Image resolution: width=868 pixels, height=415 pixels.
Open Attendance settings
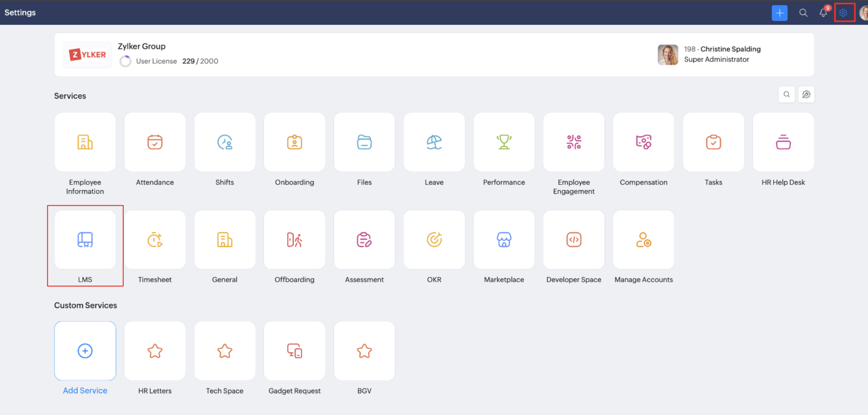tap(155, 142)
